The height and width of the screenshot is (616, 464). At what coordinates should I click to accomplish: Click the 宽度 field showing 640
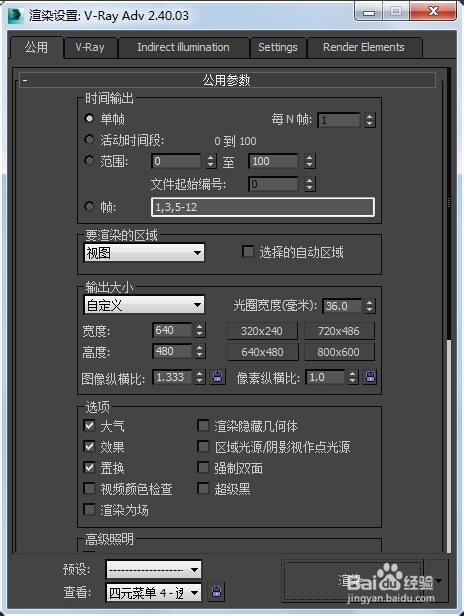click(172, 330)
